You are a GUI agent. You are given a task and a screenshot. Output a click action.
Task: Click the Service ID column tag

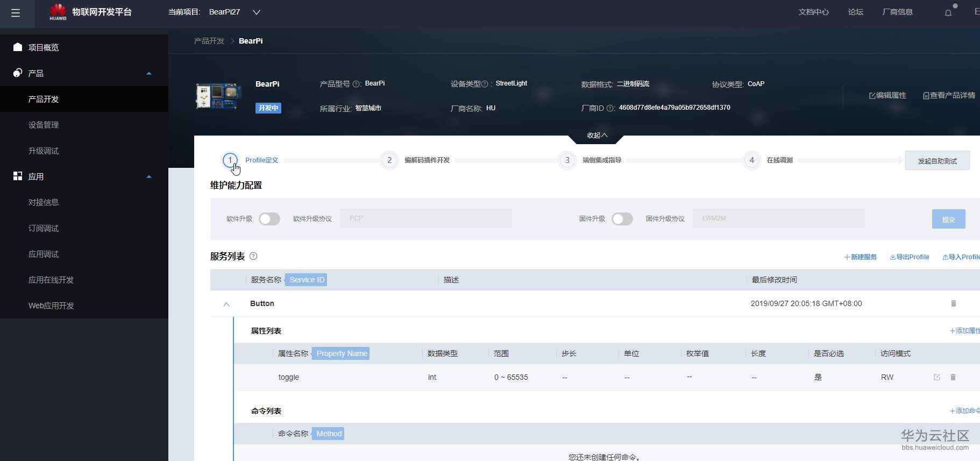point(307,280)
